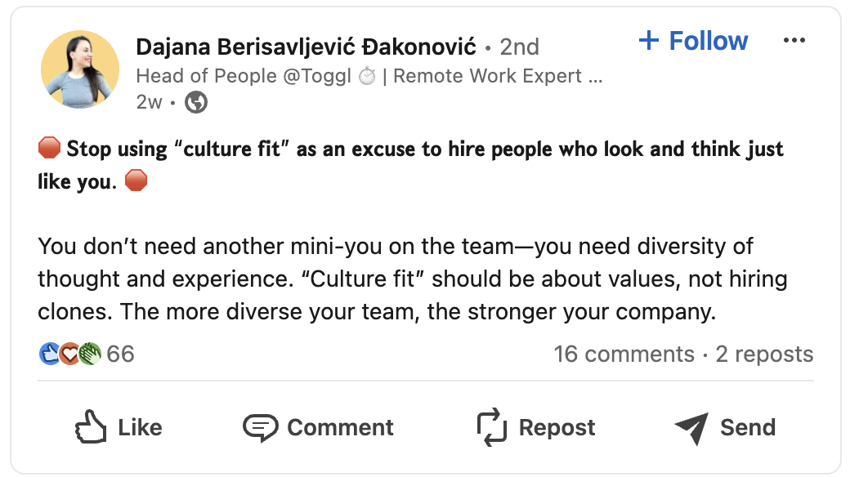Click the Send paper-plane icon

point(691,426)
